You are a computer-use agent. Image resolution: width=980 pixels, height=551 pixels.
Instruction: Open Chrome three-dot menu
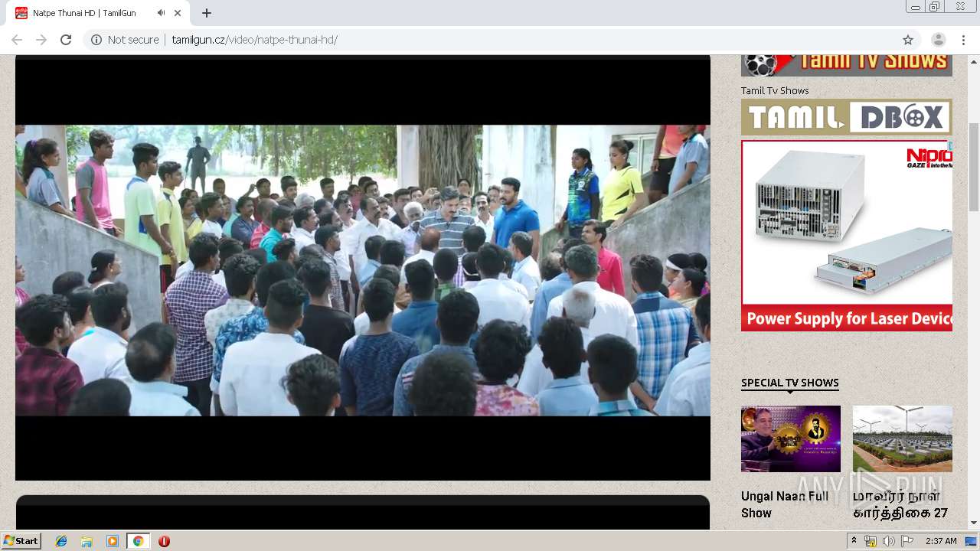963,40
